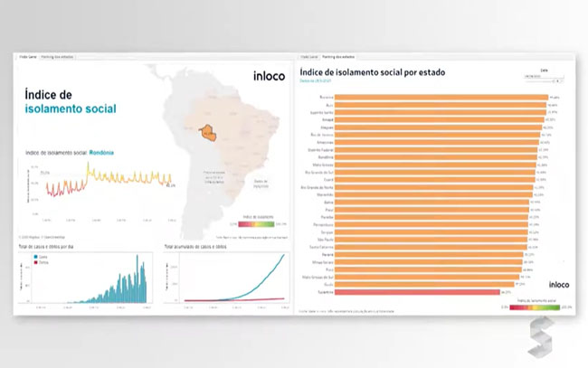Click the 3D S watermark logo
The height and width of the screenshot is (368, 588).
[541, 337]
